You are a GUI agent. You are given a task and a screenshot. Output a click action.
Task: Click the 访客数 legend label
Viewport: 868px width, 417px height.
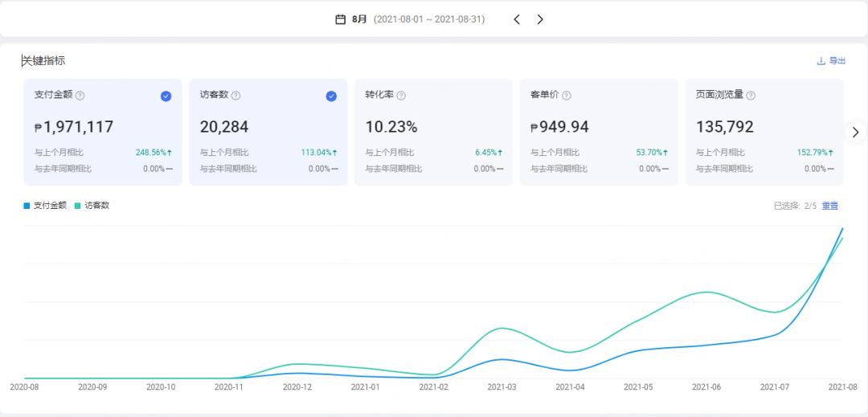[97, 205]
